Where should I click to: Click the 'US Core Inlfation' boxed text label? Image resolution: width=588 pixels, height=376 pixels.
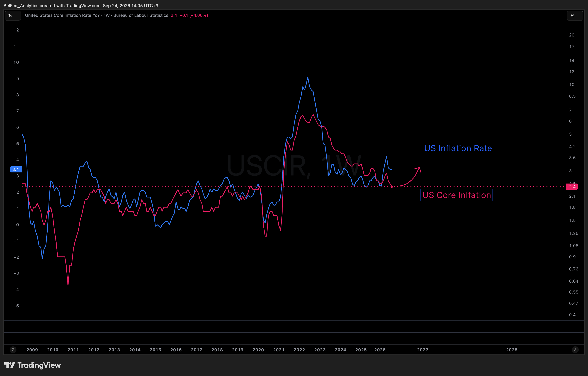(456, 195)
